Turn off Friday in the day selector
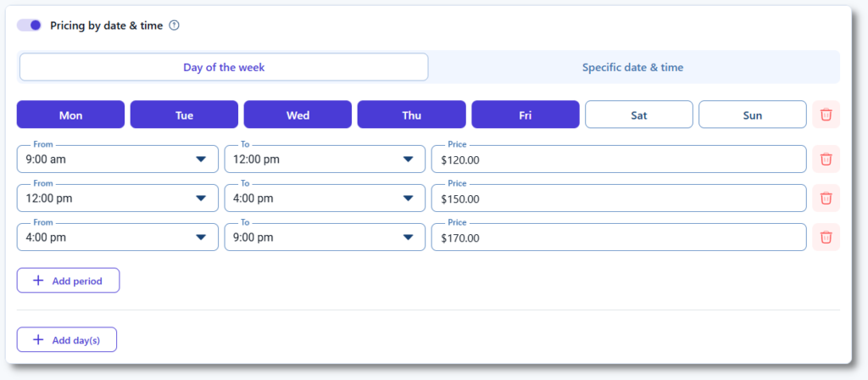Image resolution: width=868 pixels, height=380 pixels. coord(525,115)
